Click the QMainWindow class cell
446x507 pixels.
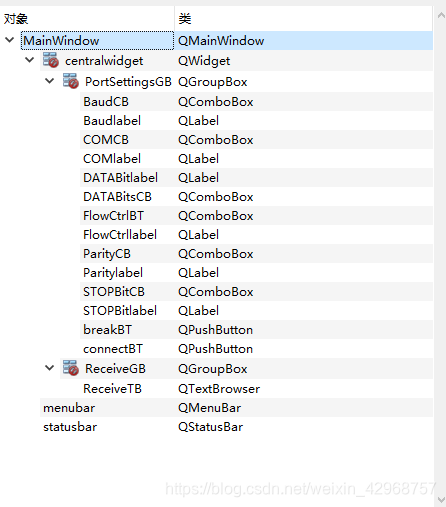pyautogui.click(x=221, y=41)
